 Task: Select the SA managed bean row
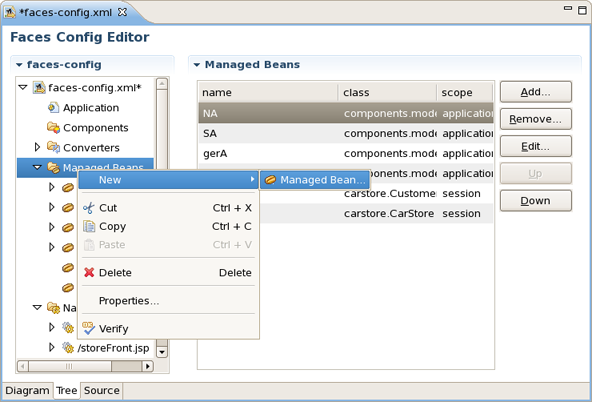pyautogui.click(x=346, y=133)
